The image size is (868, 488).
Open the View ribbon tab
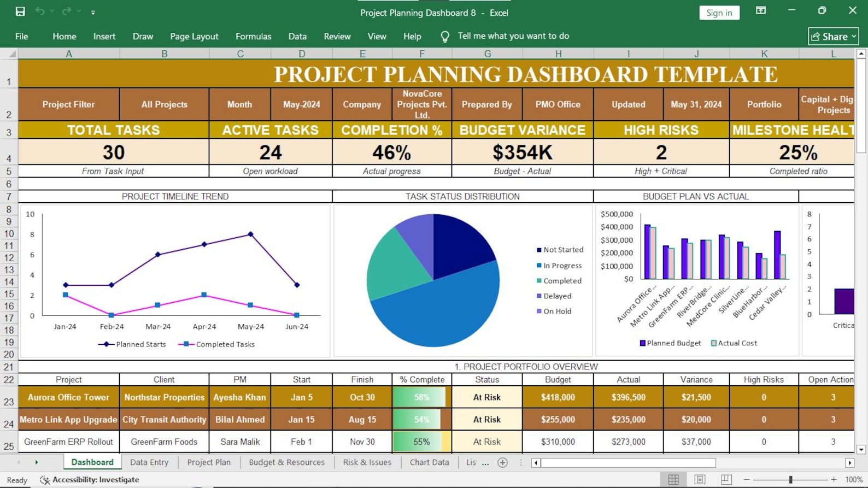click(x=377, y=37)
